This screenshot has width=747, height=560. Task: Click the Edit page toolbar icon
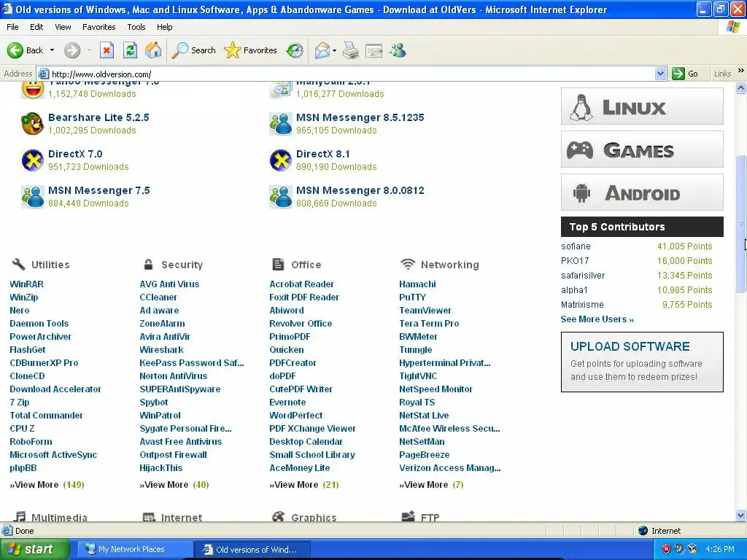[374, 50]
